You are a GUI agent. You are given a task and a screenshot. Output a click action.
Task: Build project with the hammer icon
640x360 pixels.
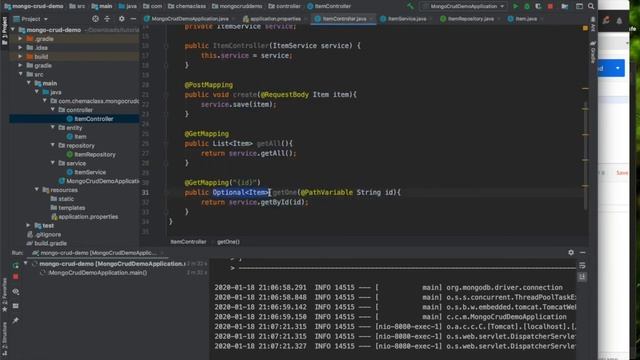[x=410, y=6]
